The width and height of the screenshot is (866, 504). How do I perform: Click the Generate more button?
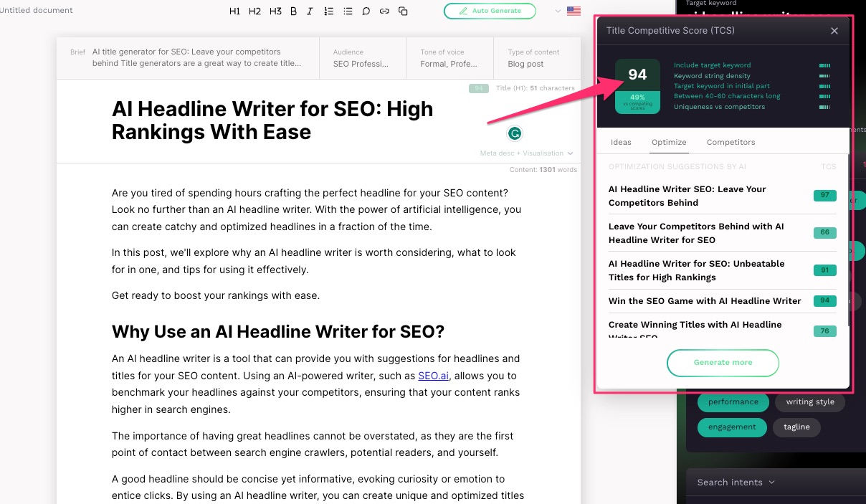click(x=723, y=363)
